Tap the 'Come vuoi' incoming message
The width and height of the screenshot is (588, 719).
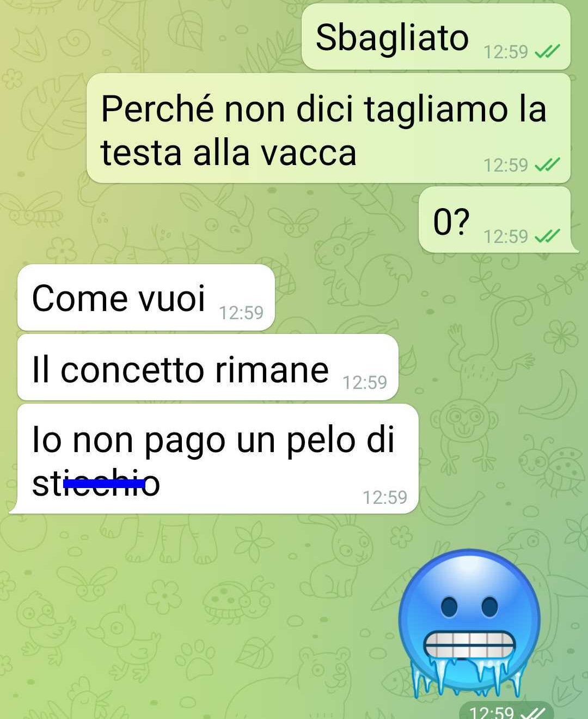(x=146, y=298)
